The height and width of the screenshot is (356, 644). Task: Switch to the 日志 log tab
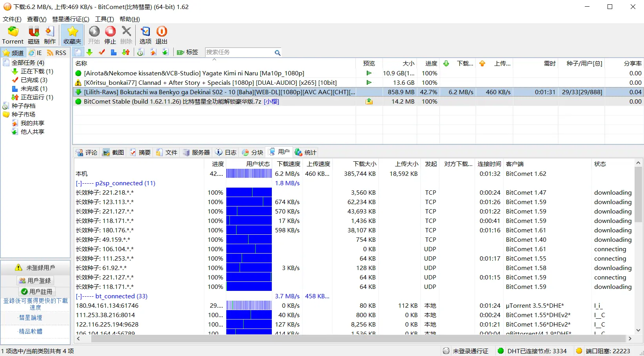tap(226, 152)
